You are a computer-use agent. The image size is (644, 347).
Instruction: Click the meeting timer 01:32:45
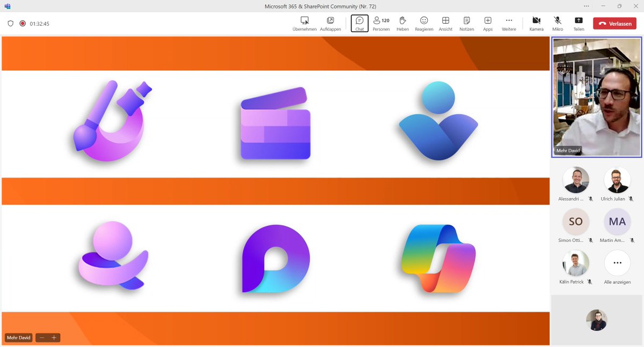(x=40, y=24)
